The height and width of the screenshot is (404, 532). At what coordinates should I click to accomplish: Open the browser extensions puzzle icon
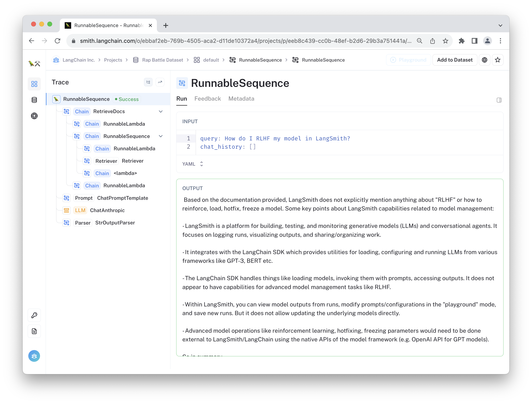point(461,41)
